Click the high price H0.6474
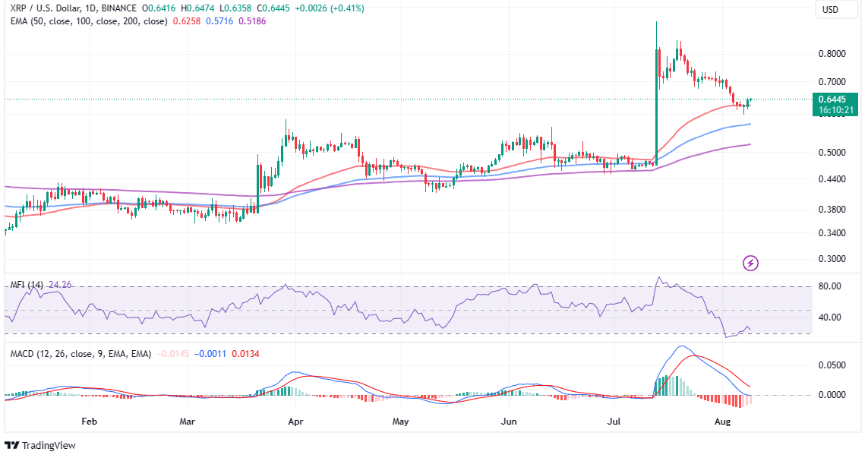 [197, 8]
